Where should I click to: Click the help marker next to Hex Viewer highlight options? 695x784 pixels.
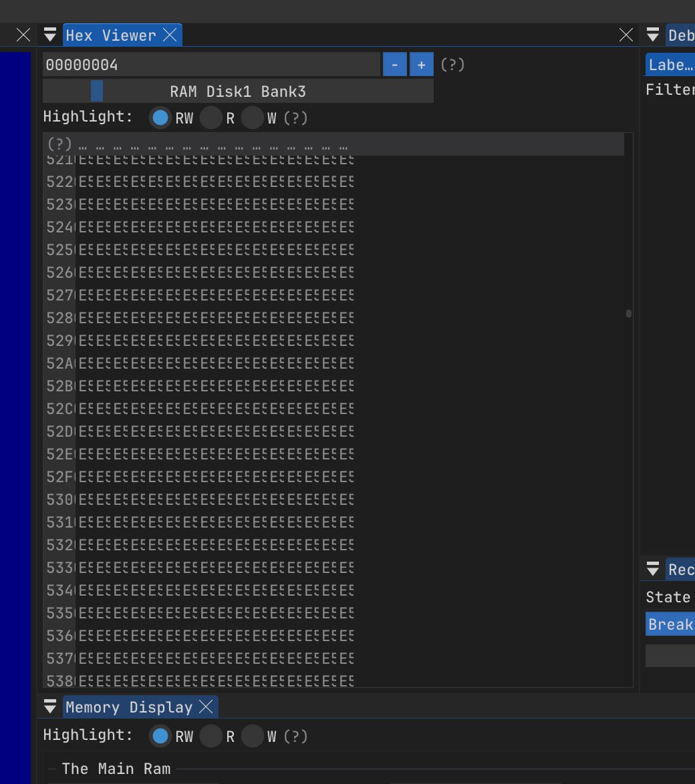tap(295, 118)
